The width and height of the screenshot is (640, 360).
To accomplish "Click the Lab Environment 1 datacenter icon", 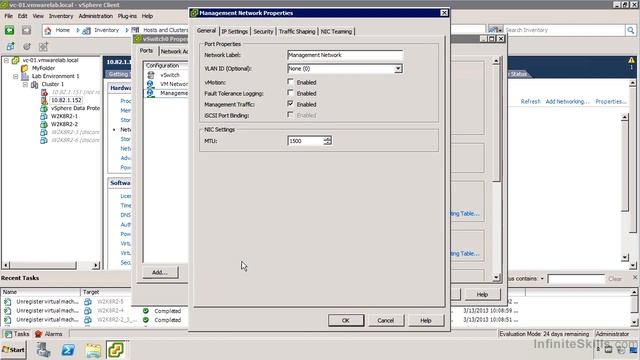I will pyautogui.click(x=25, y=76).
